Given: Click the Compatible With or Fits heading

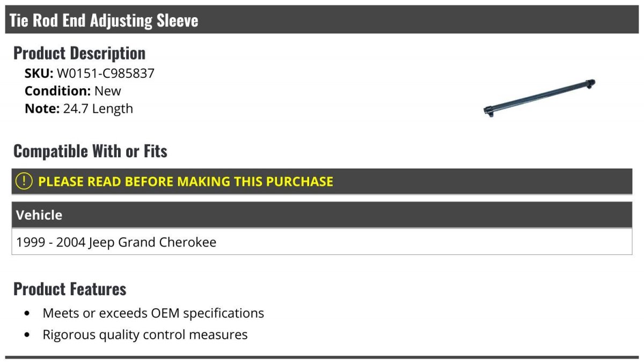Looking at the screenshot, I should 90,151.
